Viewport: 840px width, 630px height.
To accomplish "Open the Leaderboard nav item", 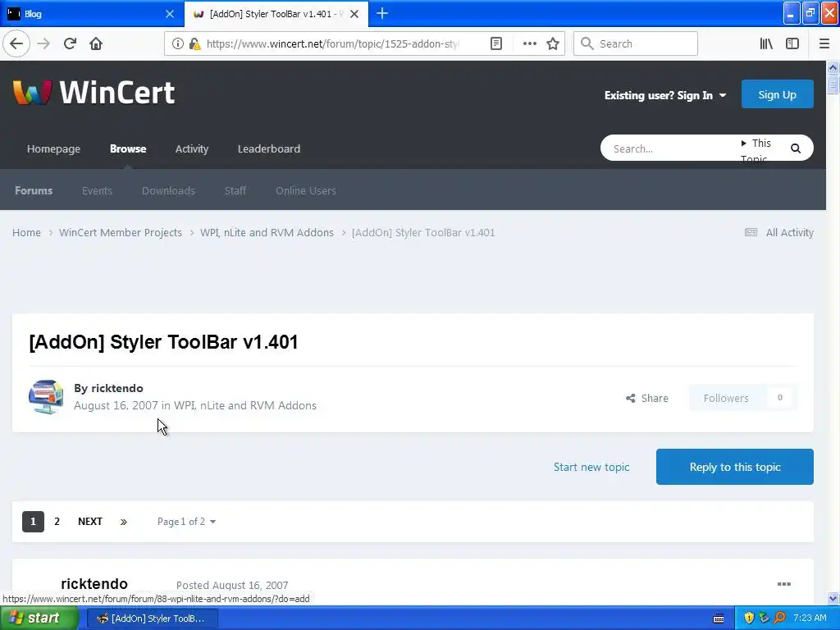I will pos(269,149).
